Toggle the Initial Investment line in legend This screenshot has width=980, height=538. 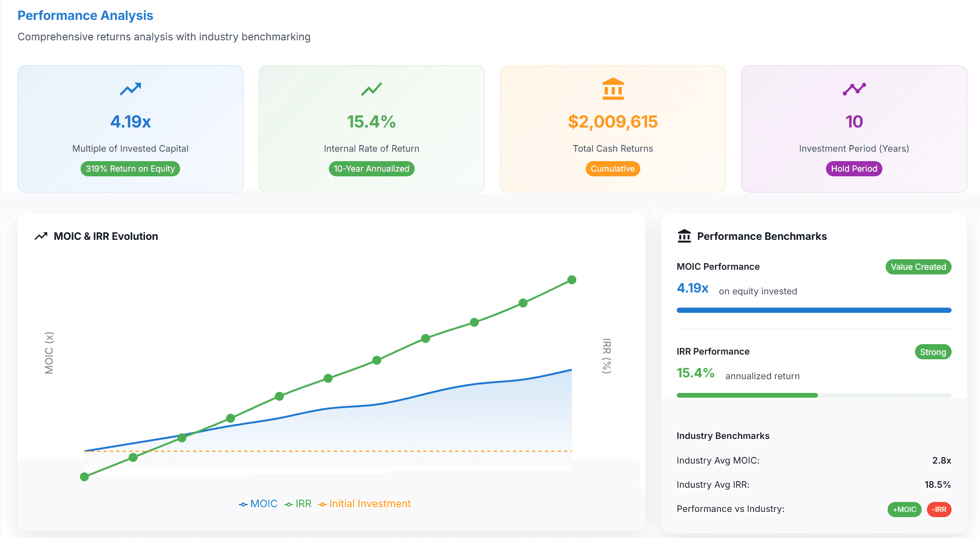365,503
